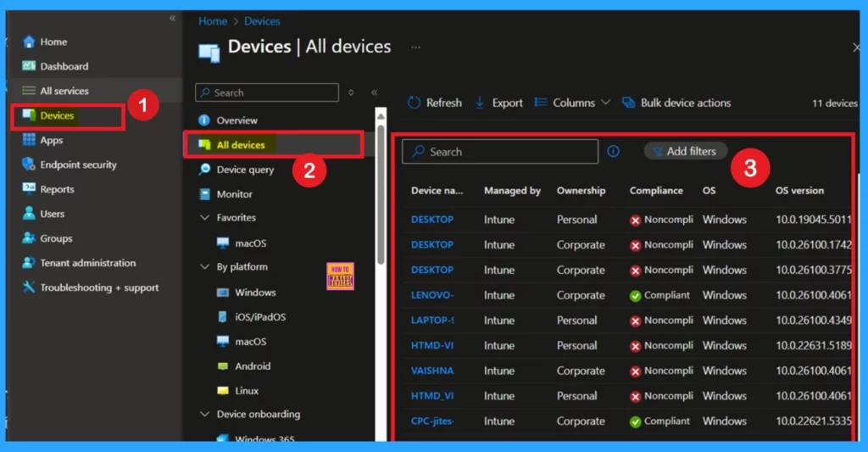This screenshot has height=452, width=868.
Task: Collapse the left navigation with double chevron
Action: [x=173, y=19]
